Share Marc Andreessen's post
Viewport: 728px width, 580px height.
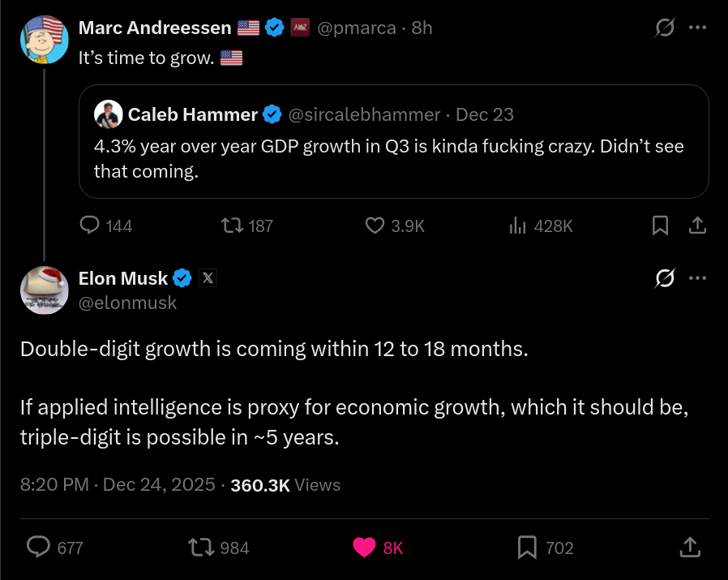click(x=697, y=226)
